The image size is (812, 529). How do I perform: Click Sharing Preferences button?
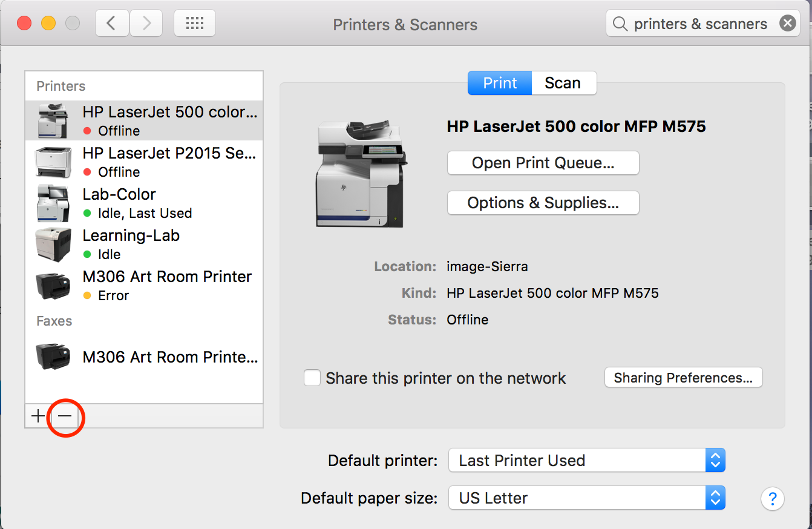(x=683, y=378)
